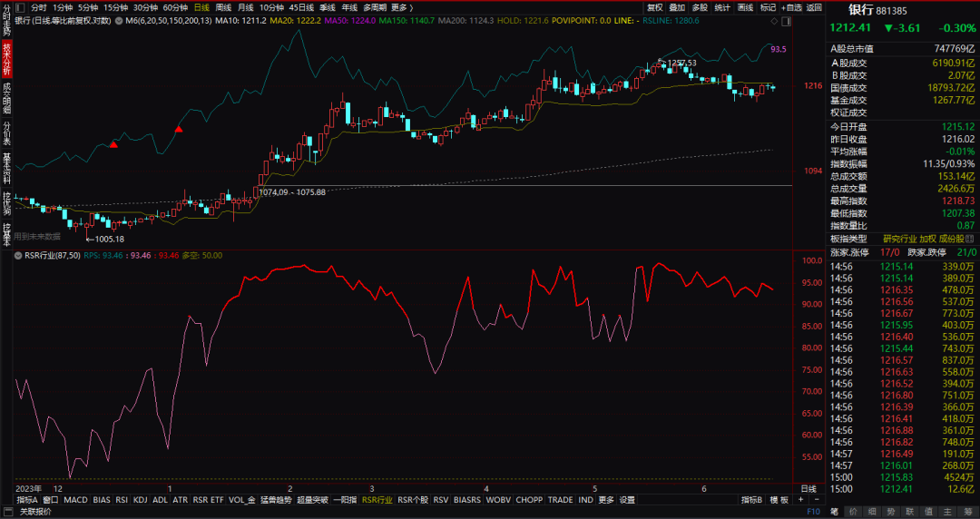The width and height of the screenshot is (980, 519).
Task: Click the minus zoom-out icon at the bottom right
Action: coord(816,500)
